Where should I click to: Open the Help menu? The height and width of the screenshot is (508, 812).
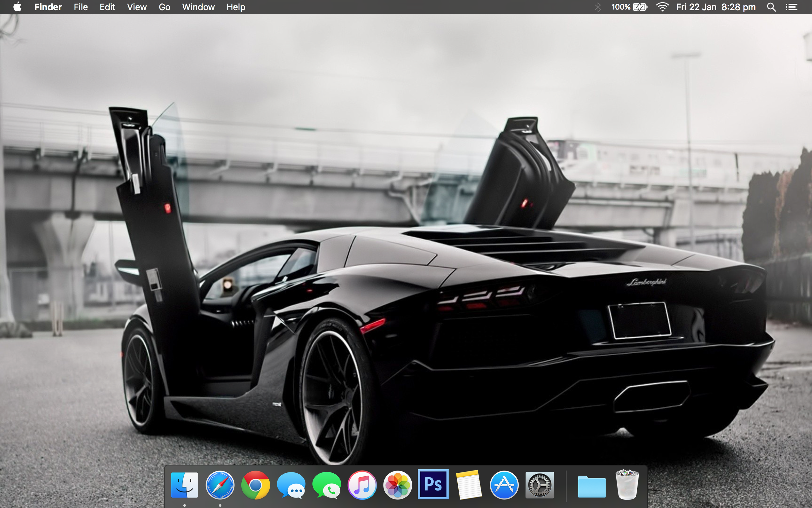coord(236,7)
